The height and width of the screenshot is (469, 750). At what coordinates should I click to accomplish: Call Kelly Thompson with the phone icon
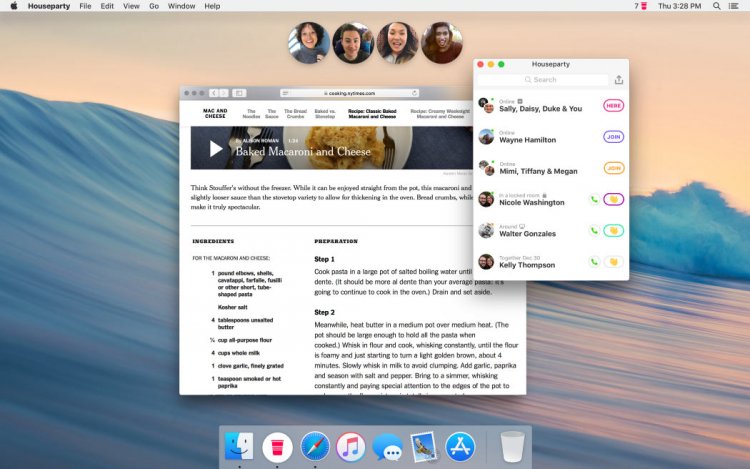click(594, 262)
